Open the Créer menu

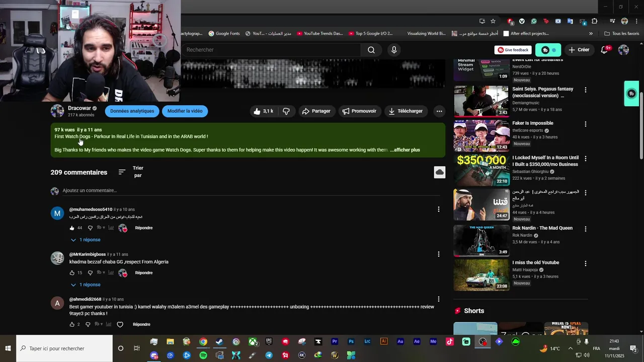click(x=579, y=50)
